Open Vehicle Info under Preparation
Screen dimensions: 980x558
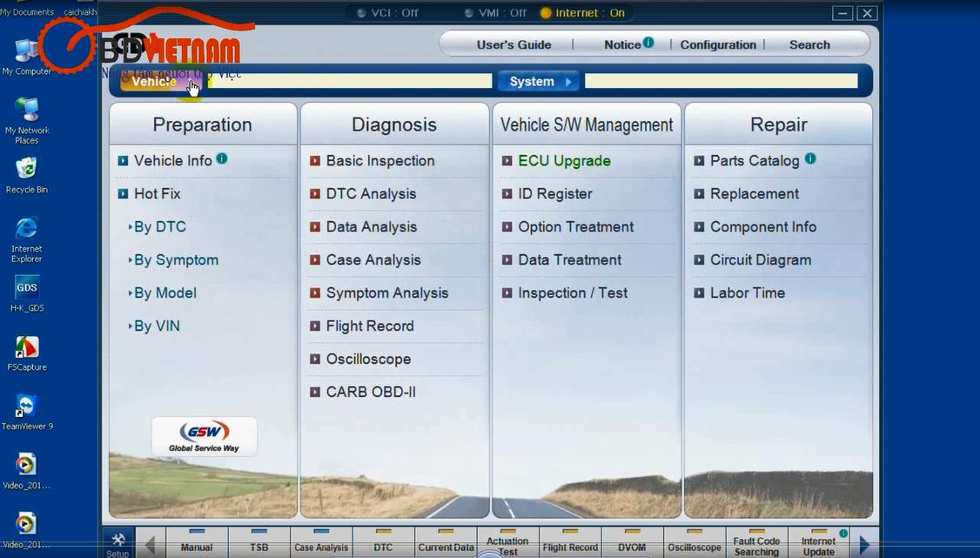point(173,160)
